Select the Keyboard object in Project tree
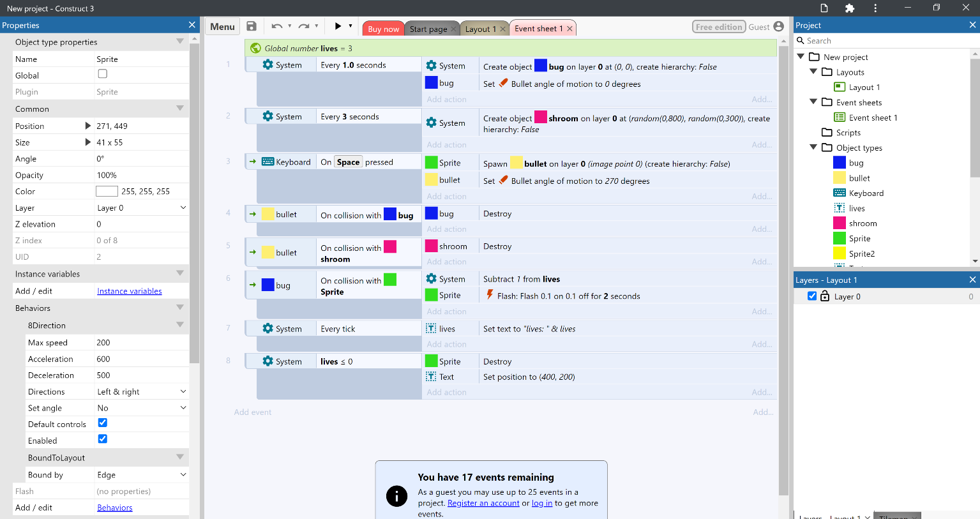This screenshot has width=980, height=519. [x=866, y=193]
